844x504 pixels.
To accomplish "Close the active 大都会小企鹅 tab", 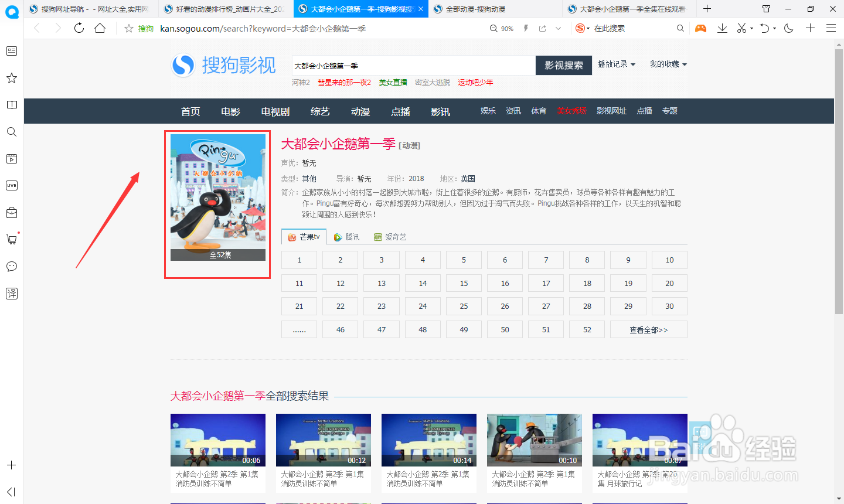I will coord(421,9).
